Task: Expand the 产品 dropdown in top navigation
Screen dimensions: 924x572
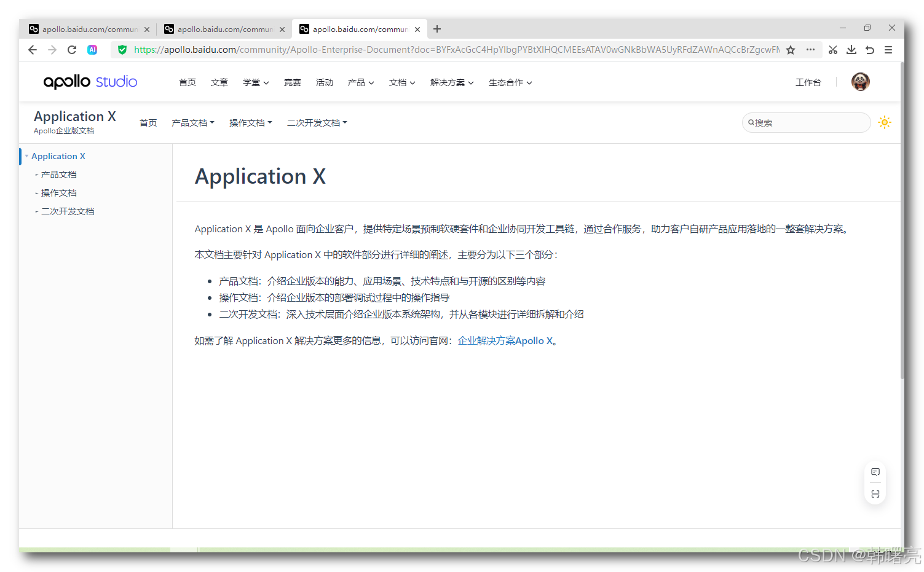Action: coord(361,82)
